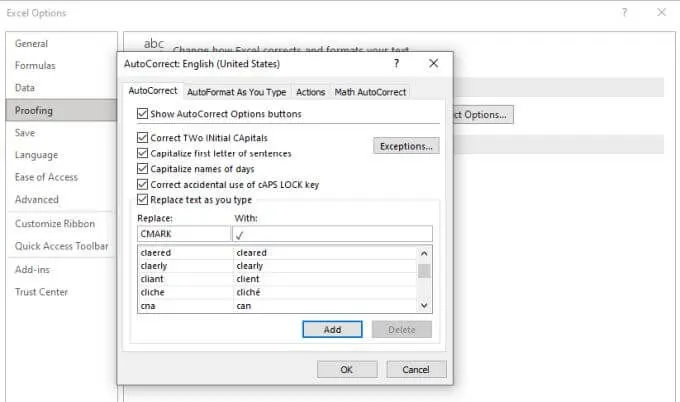Open General category in Excel Options
The image size is (680, 402).
pyautogui.click(x=61, y=43)
